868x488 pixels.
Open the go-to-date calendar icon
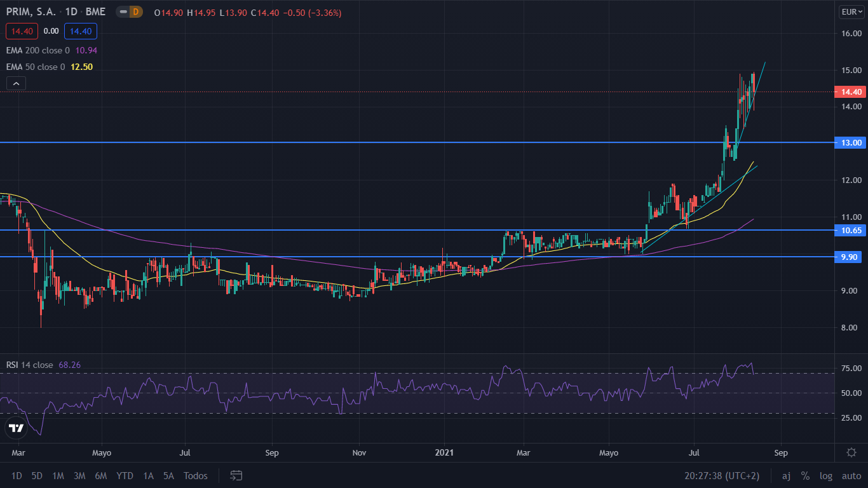(x=236, y=475)
